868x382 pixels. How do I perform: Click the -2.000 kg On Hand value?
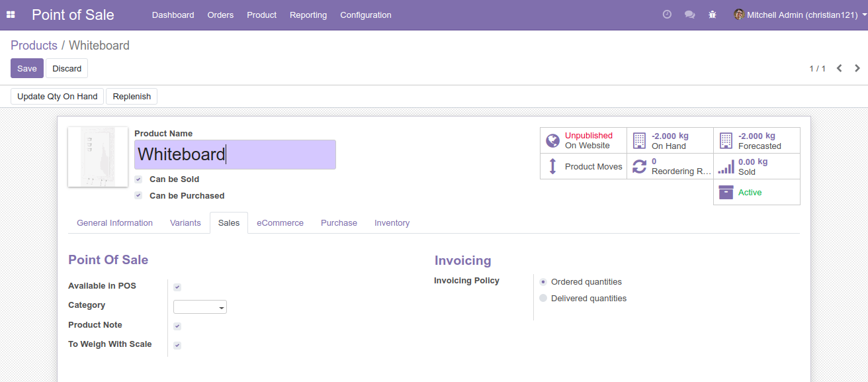tap(670, 136)
